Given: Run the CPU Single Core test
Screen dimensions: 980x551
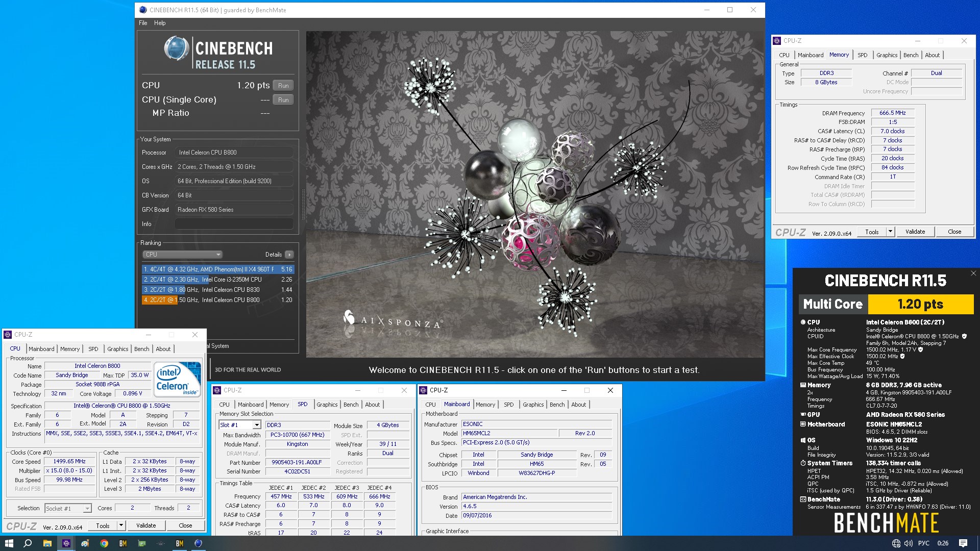Looking at the screenshot, I should 283,100.
